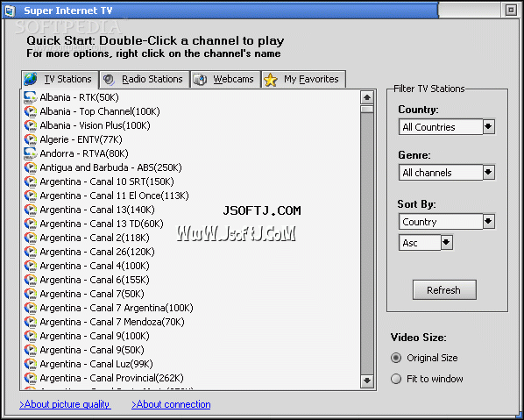The height and width of the screenshot is (420, 524).
Task: Click icon beside Algerie - ENTV
Action: pyautogui.click(x=31, y=139)
